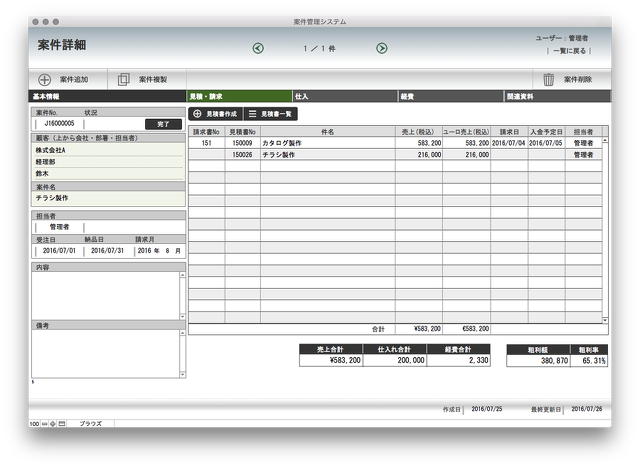The image size is (640, 468).
Task: Go to the next record arrow
Action: point(382,48)
